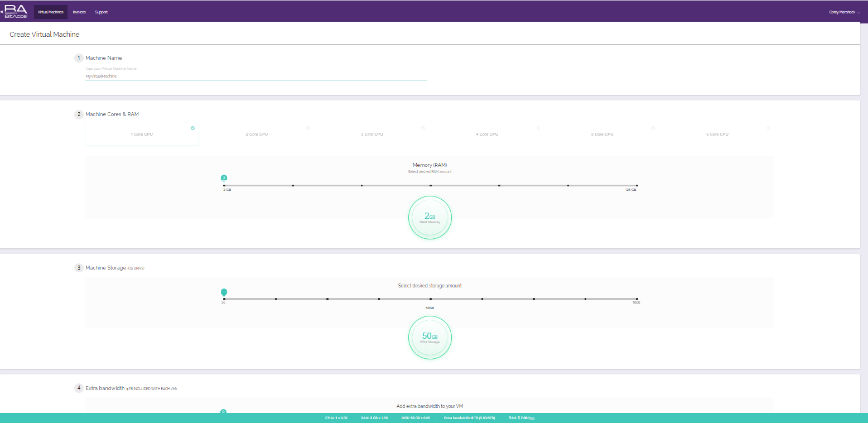The image size is (868, 423).
Task: Select the 6 Core CPU option
Action: point(717,134)
